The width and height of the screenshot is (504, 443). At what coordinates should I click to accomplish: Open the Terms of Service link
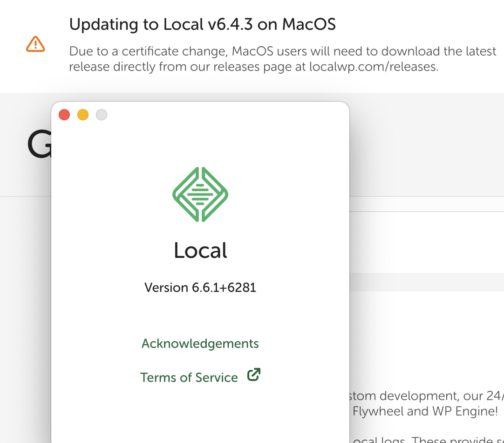189,377
